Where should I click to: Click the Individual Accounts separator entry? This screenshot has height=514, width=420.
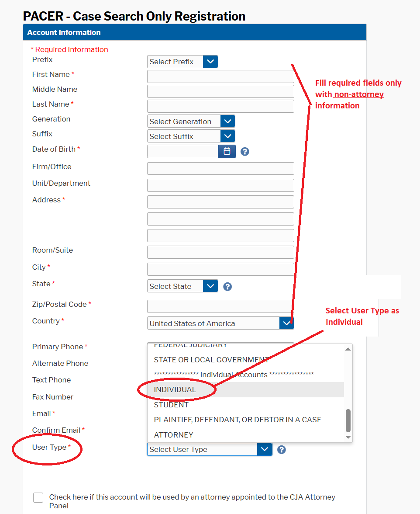246,374
